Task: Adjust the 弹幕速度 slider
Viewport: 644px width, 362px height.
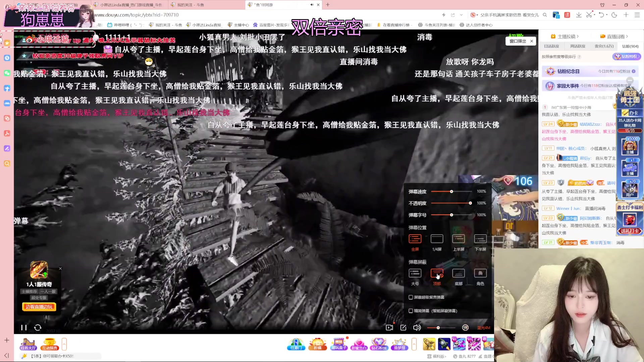Action: [x=451, y=191]
